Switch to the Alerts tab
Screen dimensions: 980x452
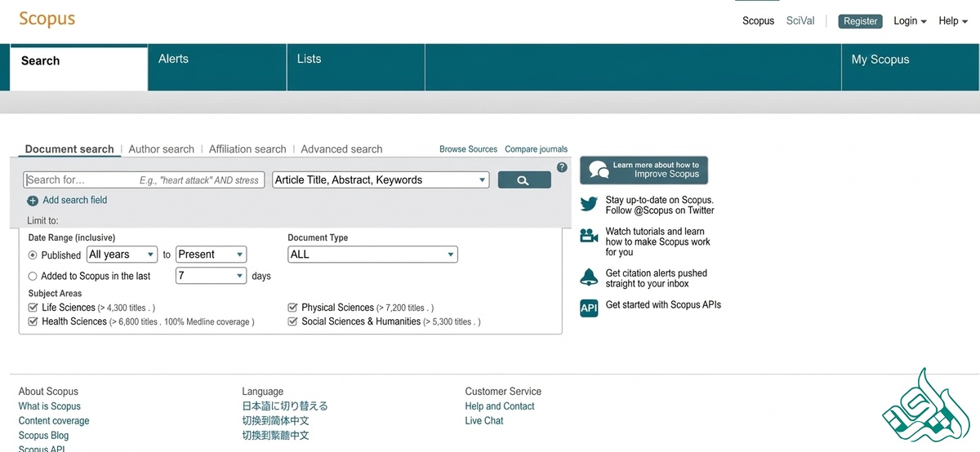pos(173,60)
